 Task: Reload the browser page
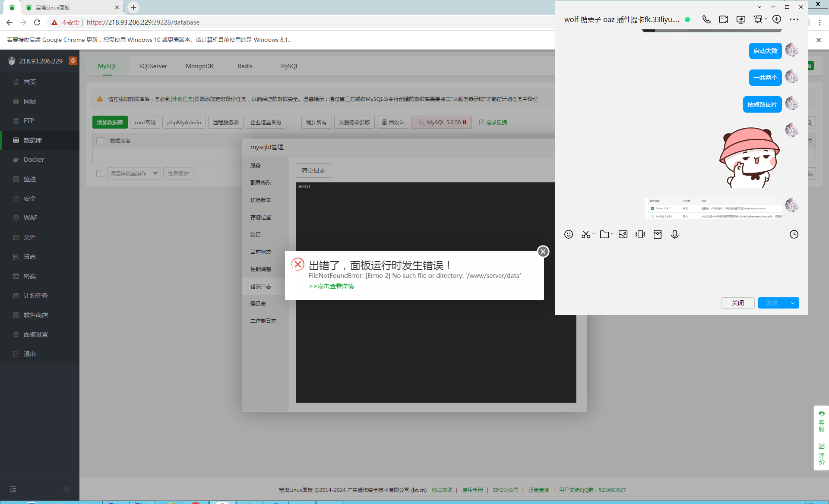37,22
